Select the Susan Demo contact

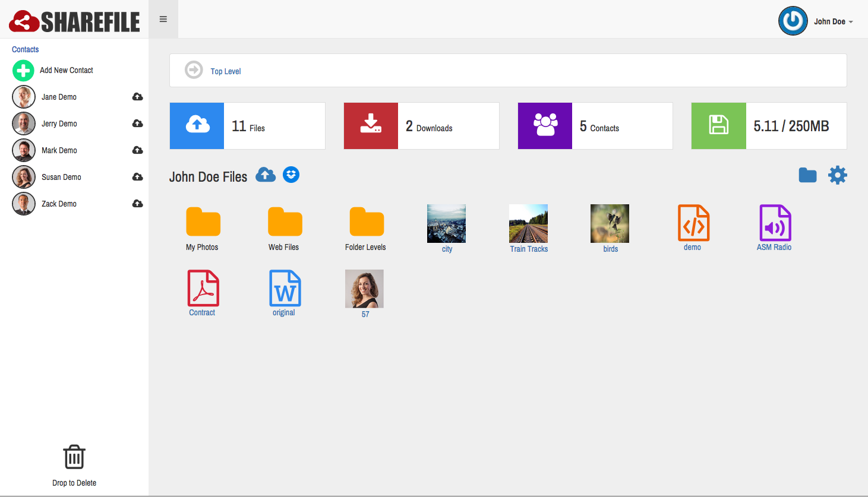61,177
